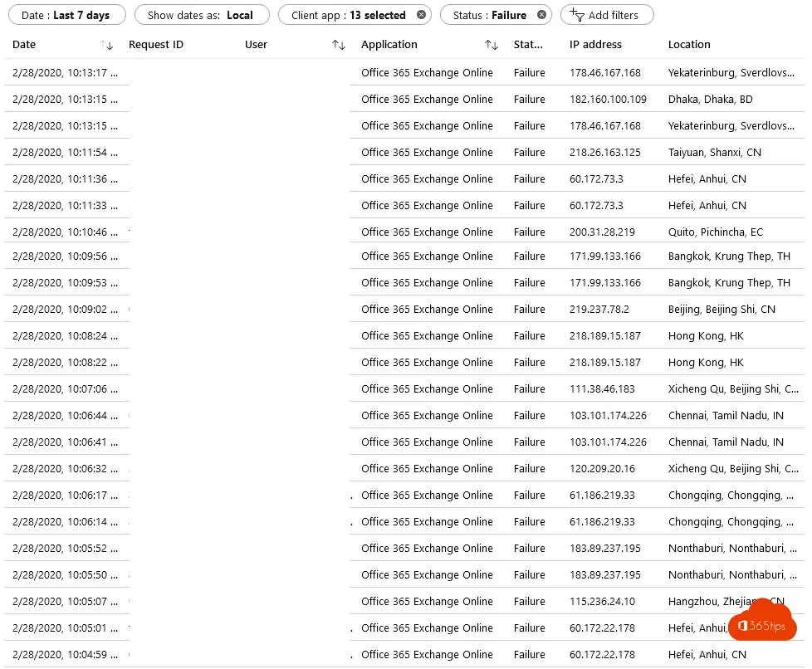Open the Date: Last 7 days filter
Image resolution: width=812 pixels, height=669 pixels.
pyautogui.click(x=67, y=15)
